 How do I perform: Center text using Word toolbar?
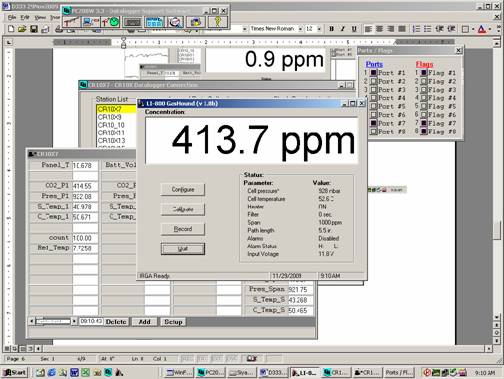(x=379, y=29)
